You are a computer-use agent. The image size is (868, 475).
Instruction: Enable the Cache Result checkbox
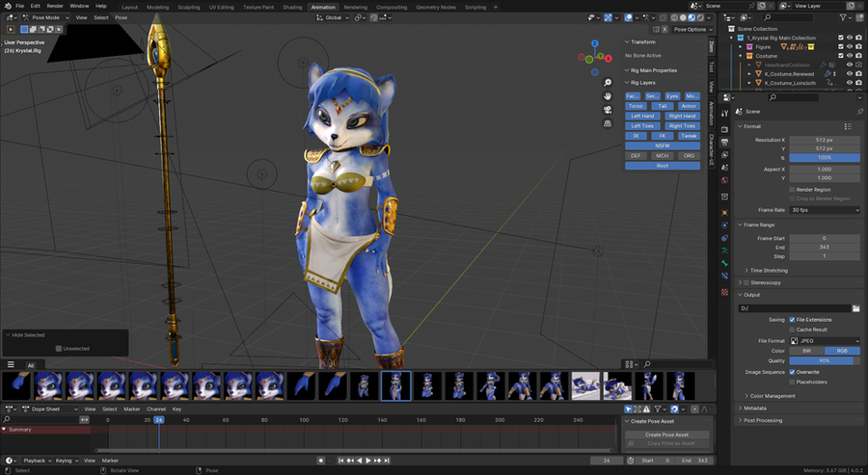point(792,330)
